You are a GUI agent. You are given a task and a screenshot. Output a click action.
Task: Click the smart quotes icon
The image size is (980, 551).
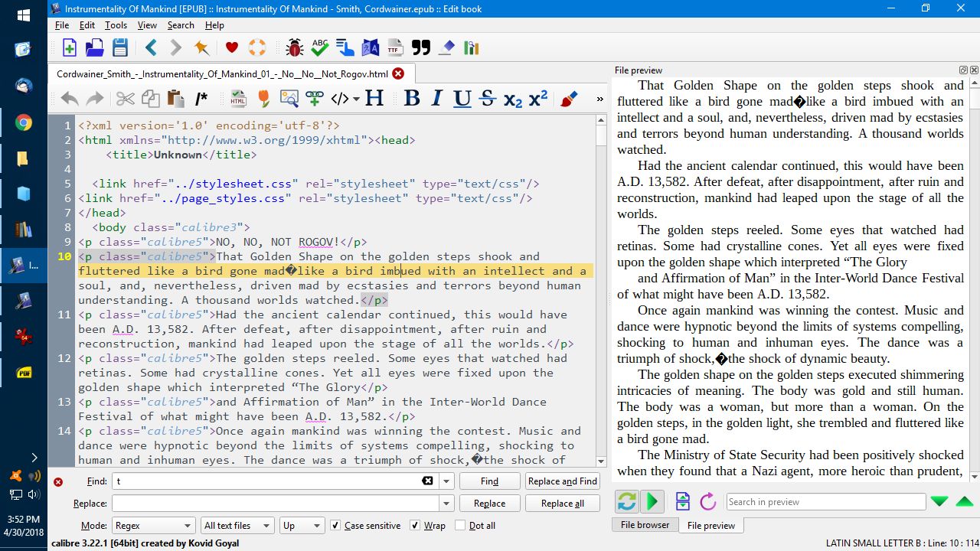pos(420,48)
